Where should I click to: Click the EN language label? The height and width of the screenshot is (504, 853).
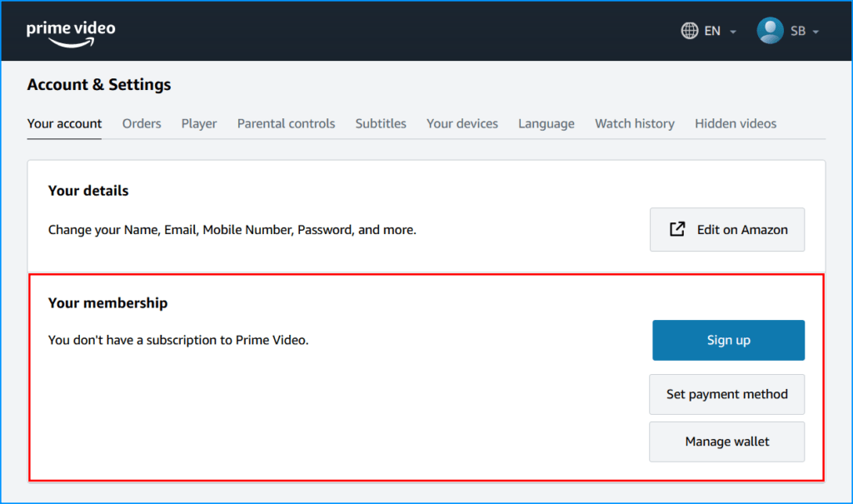point(712,31)
